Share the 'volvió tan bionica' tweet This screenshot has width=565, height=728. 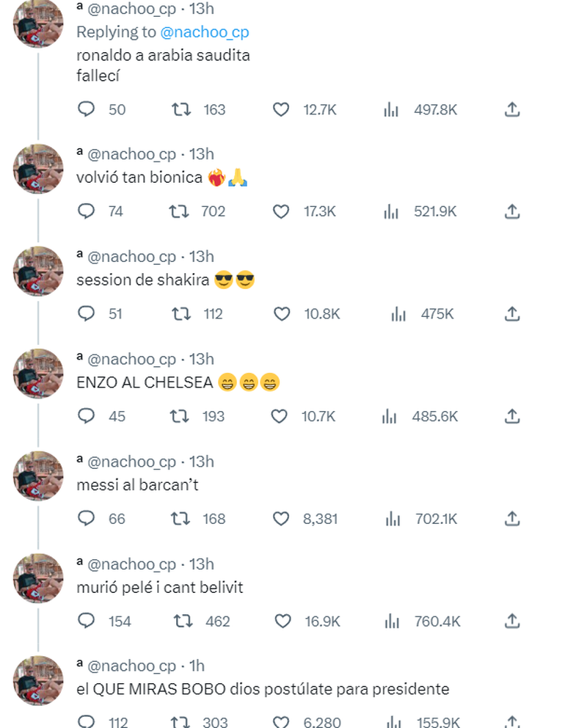(512, 212)
